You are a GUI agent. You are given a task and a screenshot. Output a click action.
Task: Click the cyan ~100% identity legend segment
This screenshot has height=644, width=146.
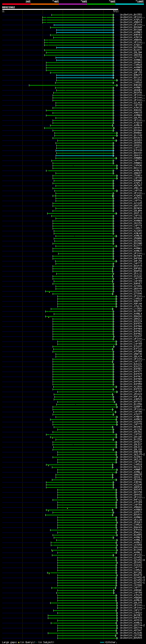coord(130,4)
